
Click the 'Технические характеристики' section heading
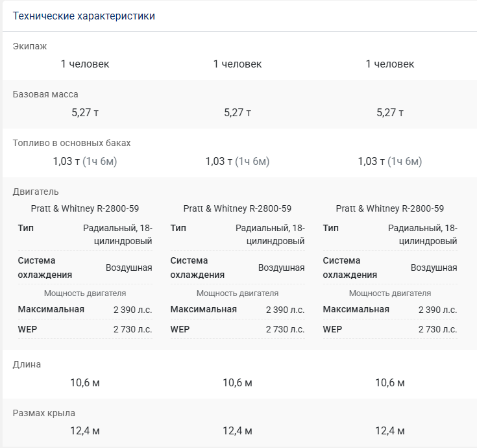click(x=84, y=16)
